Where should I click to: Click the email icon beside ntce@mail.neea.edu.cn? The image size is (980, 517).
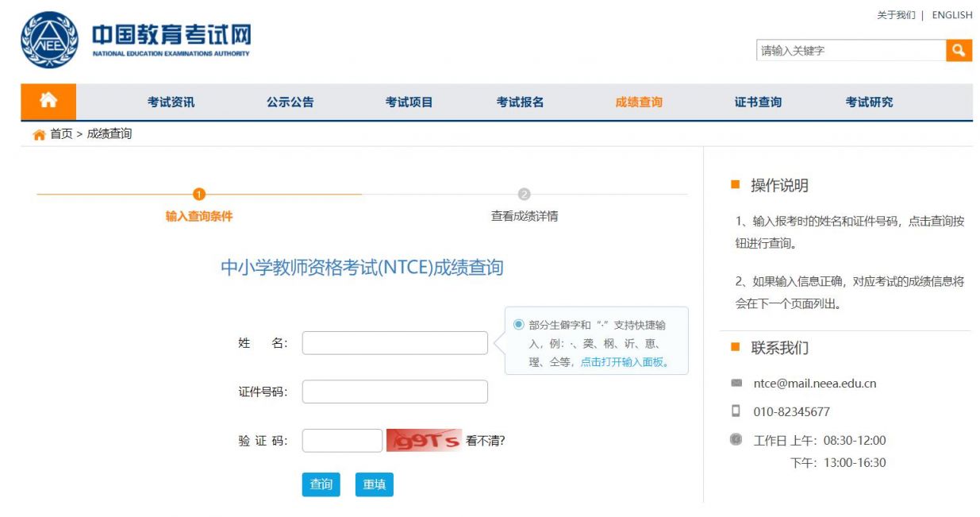[x=737, y=382]
